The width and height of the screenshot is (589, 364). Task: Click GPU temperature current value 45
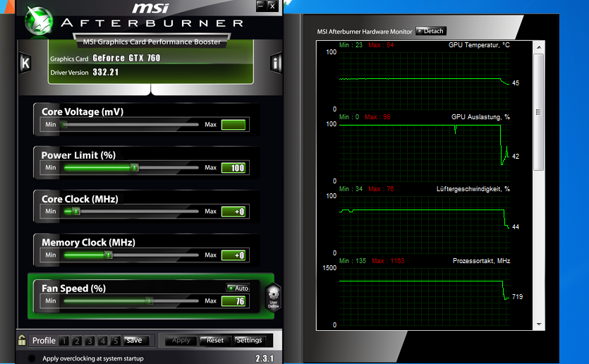[x=516, y=83]
